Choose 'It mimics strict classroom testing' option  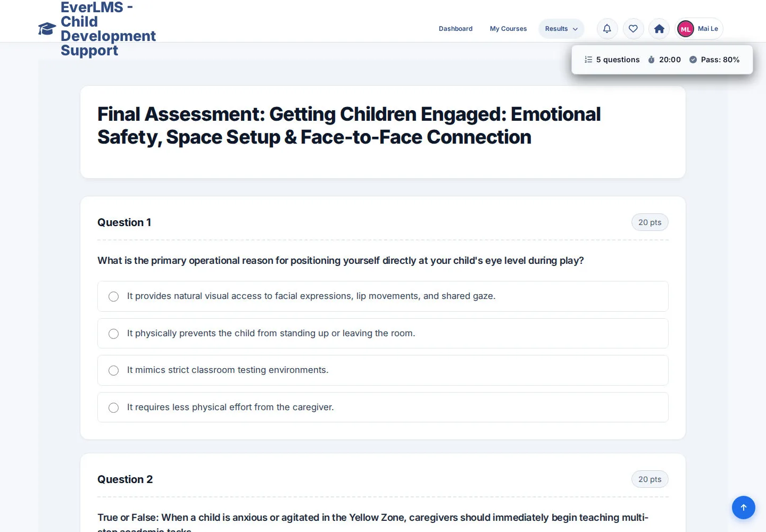(383, 370)
